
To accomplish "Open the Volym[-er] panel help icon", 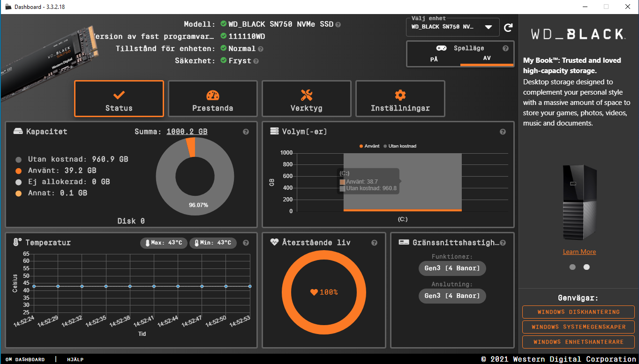I will tap(503, 132).
